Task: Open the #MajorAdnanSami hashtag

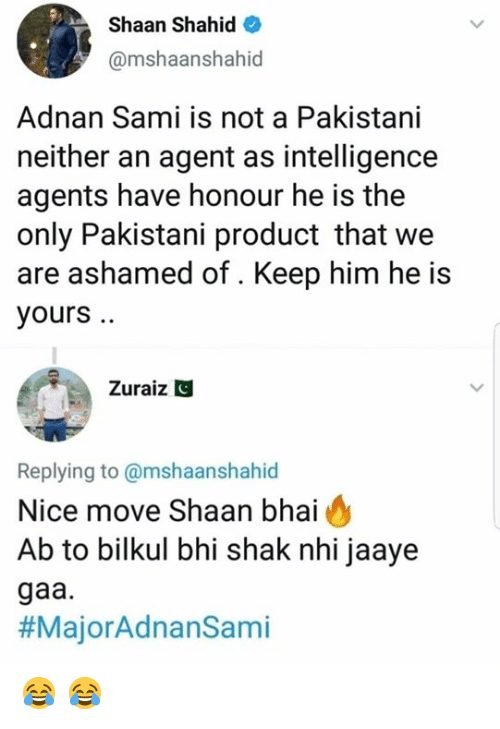Action: [x=144, y=628]
